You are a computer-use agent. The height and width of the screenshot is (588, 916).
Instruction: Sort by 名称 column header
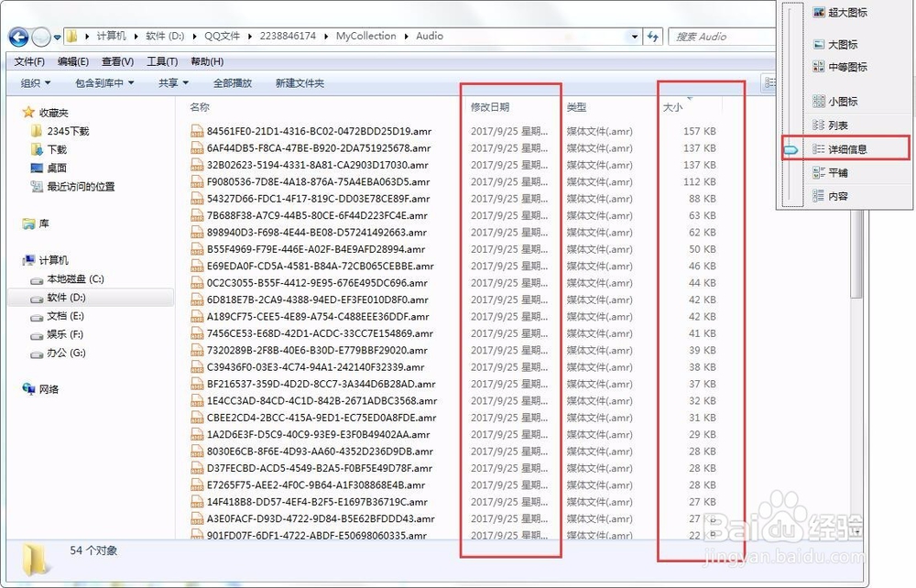(200, 107)
